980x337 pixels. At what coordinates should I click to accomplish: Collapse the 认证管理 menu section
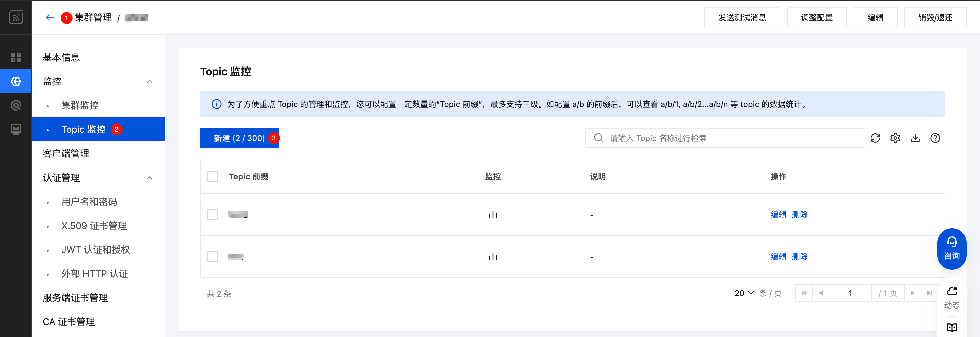[150, 178]
